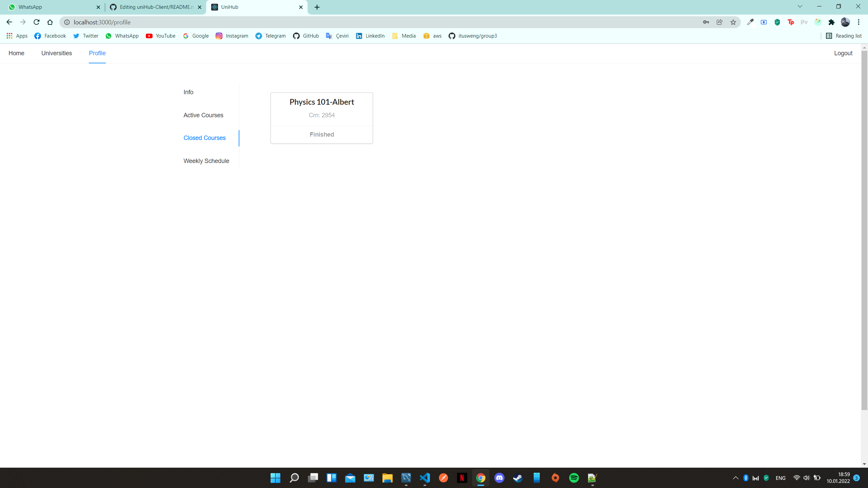The height and width of the screenshot is (488, 868).
Task: Select Active Courses in the sidebar
Action: (203, 115)
